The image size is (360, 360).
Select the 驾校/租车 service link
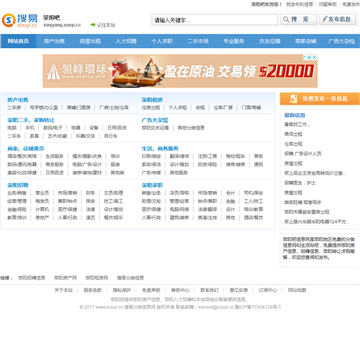[x=235, y=156]
